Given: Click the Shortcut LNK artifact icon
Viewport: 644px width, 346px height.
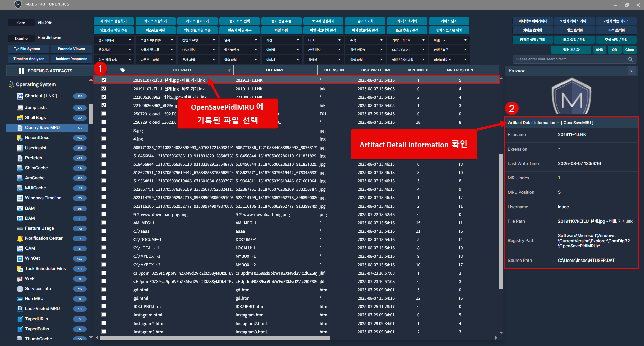Looking at the screenshot, I should (x=20, y=96).
